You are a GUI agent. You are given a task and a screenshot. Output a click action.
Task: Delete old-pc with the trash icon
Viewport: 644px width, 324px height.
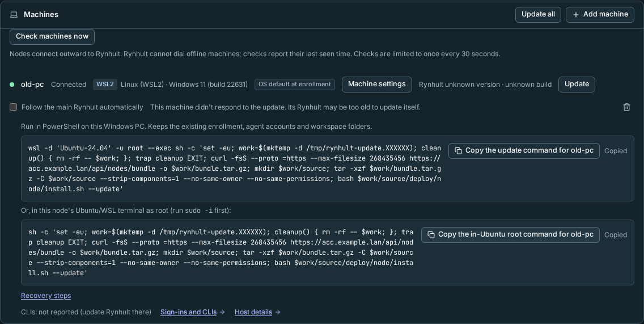[626, 107]
